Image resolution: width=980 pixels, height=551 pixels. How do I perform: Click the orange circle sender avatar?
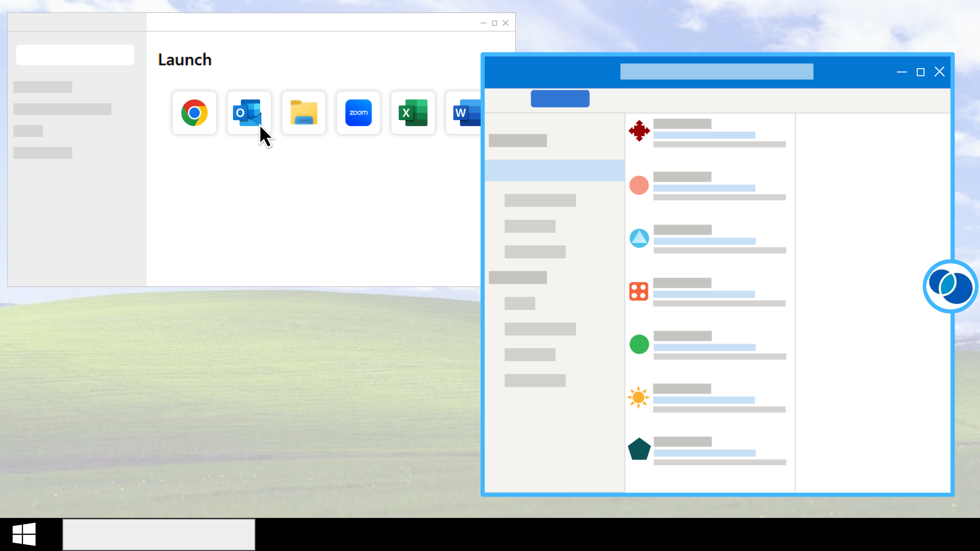pos(639,185)
